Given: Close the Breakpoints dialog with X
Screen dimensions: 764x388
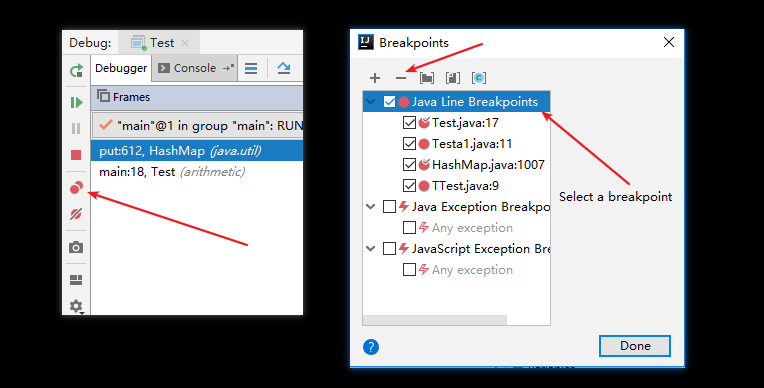Looking at the screenshot, I should [669, 42].
